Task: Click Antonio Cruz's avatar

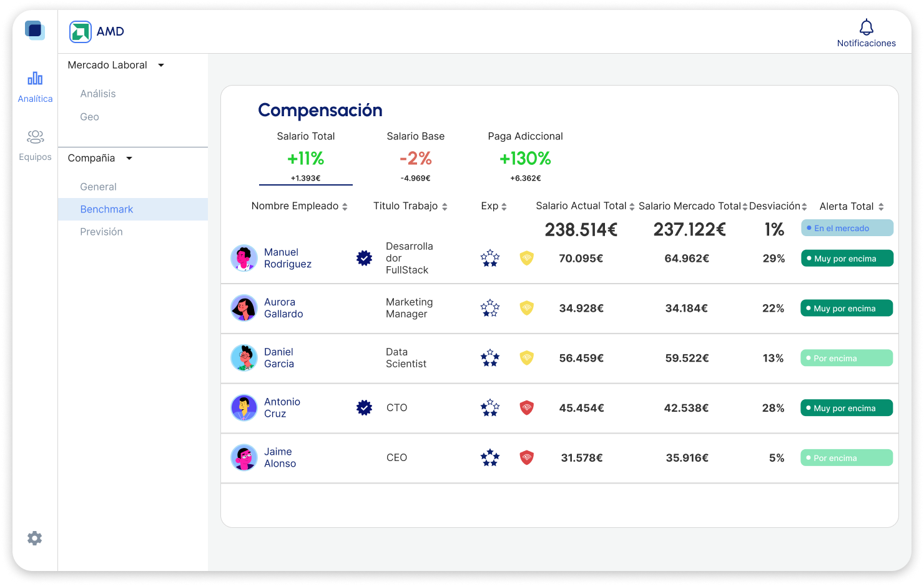Action: (x=244, y=408)
